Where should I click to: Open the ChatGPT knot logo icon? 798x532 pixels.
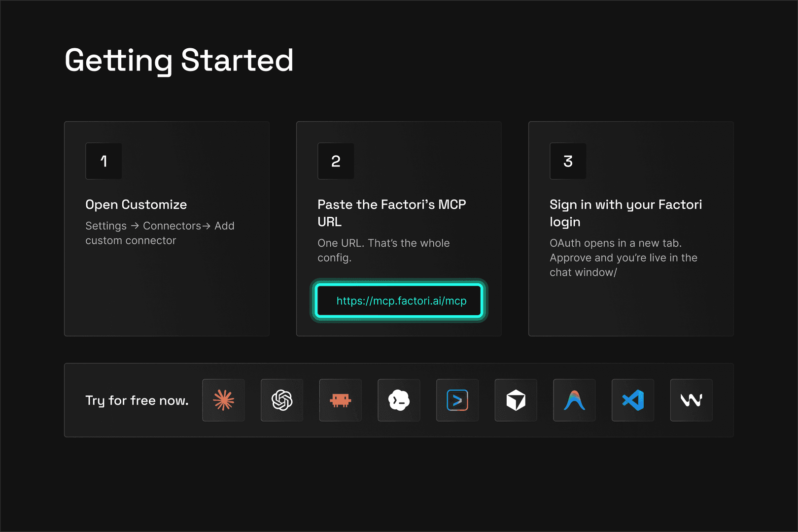(x=282, y=400)
